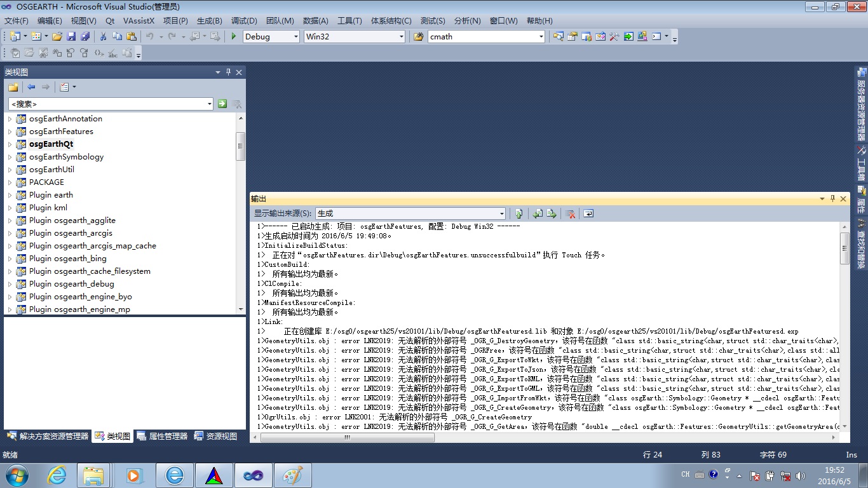Click the Visual Studio taskbar icon
This screenshot has height=488, width=868.
tap(253, 475)
